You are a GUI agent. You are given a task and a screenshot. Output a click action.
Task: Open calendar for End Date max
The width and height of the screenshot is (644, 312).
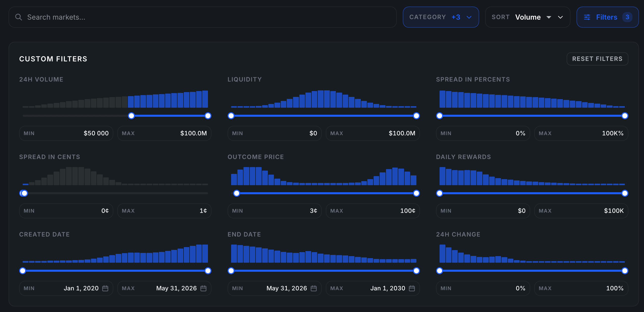412,288
